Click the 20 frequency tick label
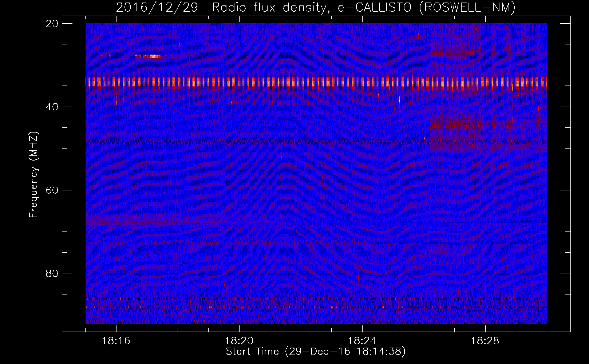 tap(52, 24)
